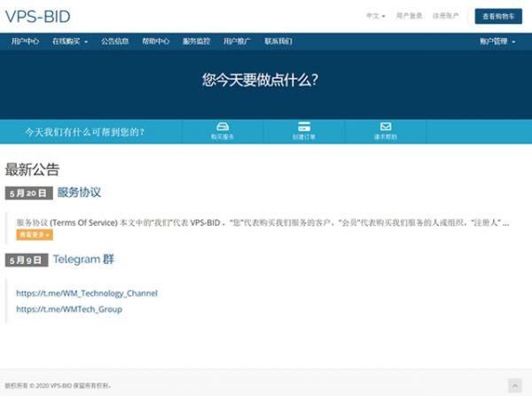Click the 5月9日 date label
Image resolution: width=532 pixels, height=396 pixels.
[27, 260]
